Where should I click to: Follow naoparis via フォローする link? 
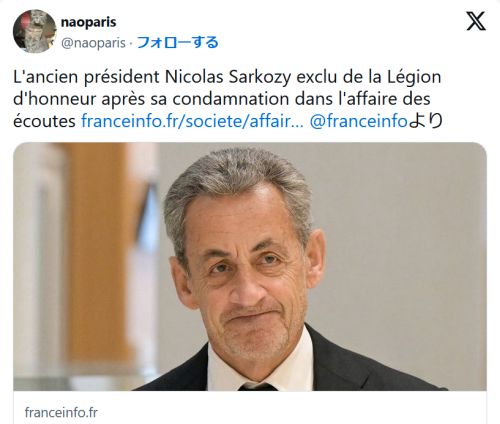(x=178, y=42)
